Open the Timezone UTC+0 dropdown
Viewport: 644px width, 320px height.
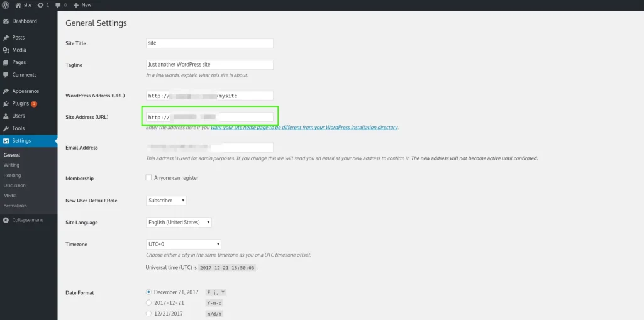[184, 244]
